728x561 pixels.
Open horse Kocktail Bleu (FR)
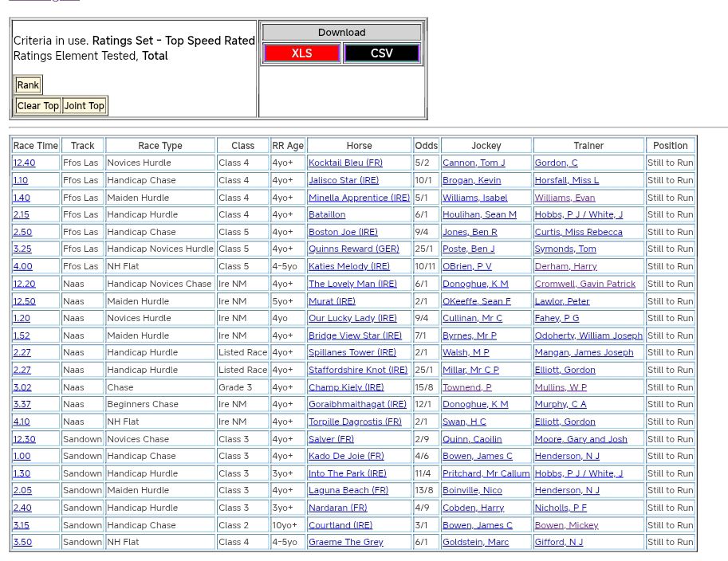coord(345,163)
